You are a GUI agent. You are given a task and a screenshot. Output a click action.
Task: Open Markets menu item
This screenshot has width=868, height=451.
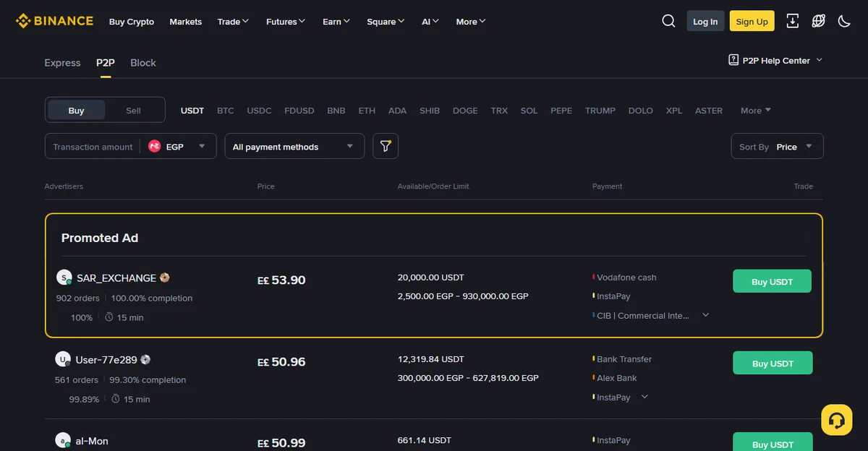[186, 22]
